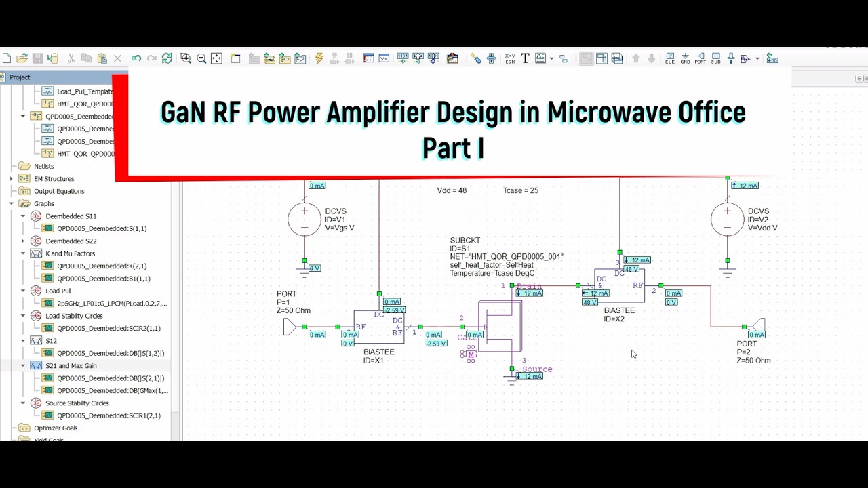Collapse the Load Pull graph node
The height and width of the screenshot is (488, 868).
pyautogui.click(x=22, y=291)
